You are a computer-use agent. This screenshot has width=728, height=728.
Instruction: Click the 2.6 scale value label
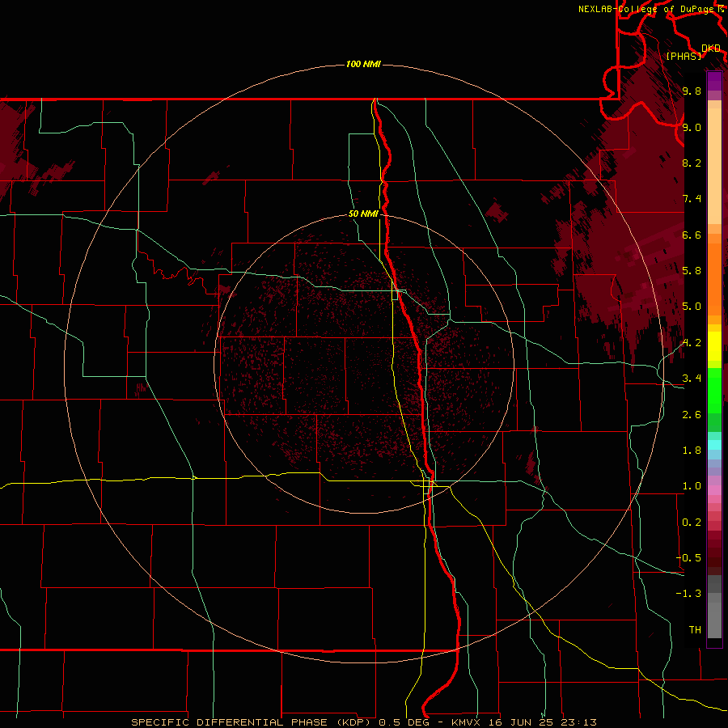pyautogui.click(x=692, y=414)
